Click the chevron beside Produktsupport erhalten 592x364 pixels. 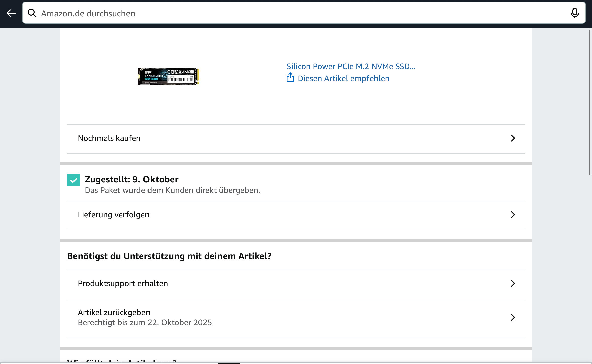tap(513, 283)
